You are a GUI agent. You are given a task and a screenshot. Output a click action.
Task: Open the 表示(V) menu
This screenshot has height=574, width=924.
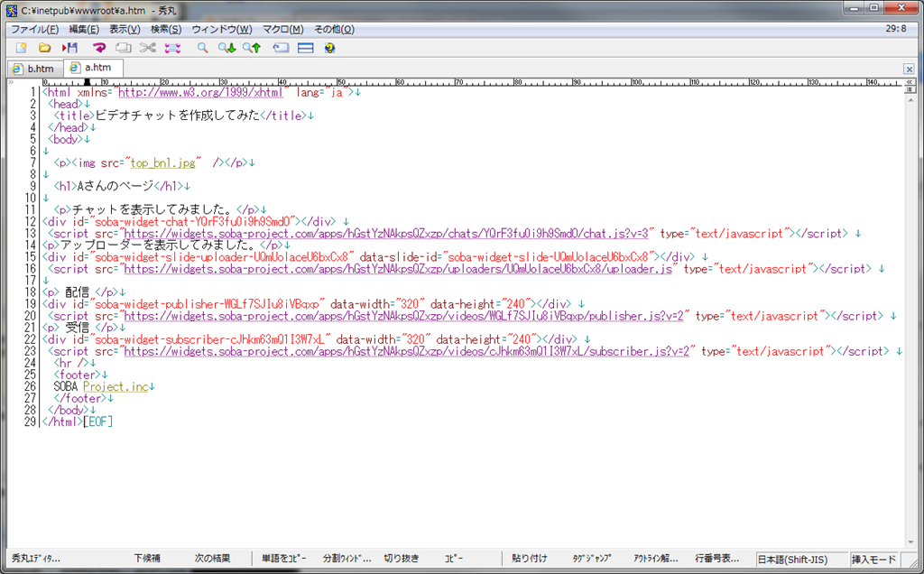pos(125,29)
